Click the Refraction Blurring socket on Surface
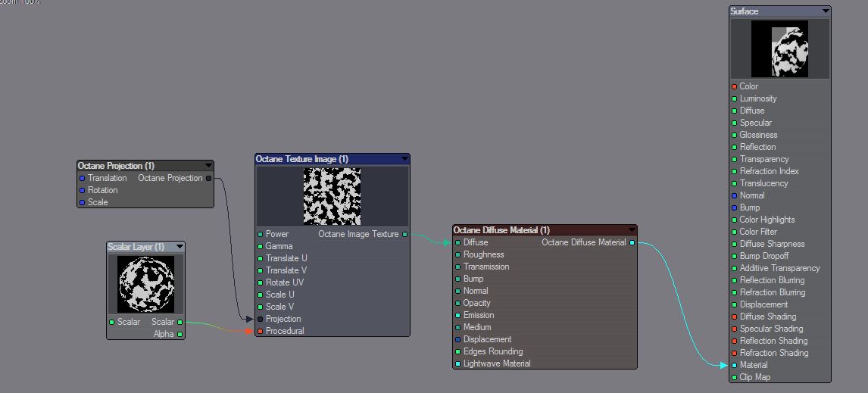 click(x=734, y=292)
